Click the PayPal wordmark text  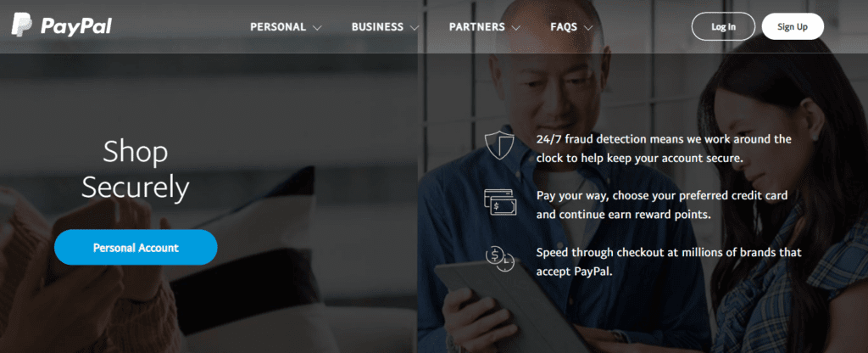(x=76, y=26)
